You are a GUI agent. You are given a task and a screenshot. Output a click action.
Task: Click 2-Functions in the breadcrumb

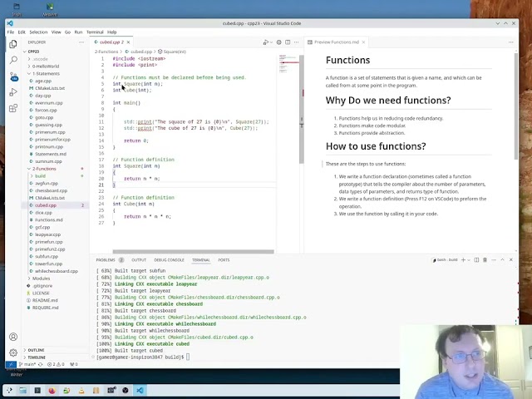coord(106,52)
